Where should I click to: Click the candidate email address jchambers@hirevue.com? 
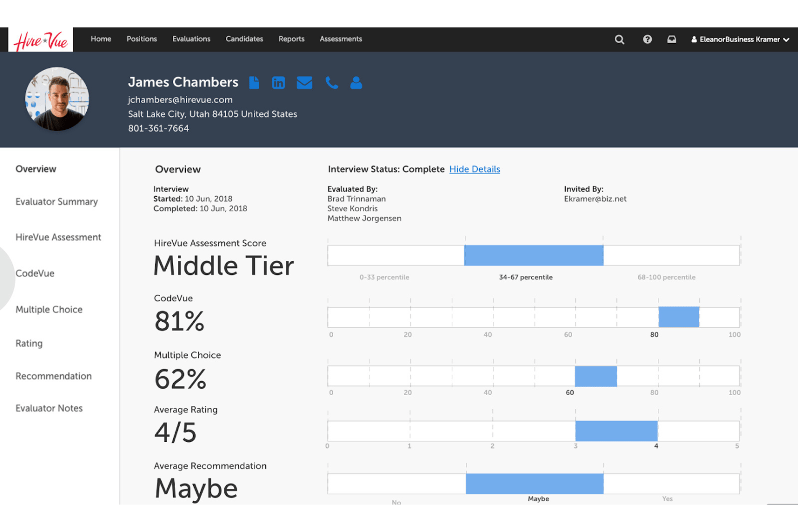tap(180, 100)
